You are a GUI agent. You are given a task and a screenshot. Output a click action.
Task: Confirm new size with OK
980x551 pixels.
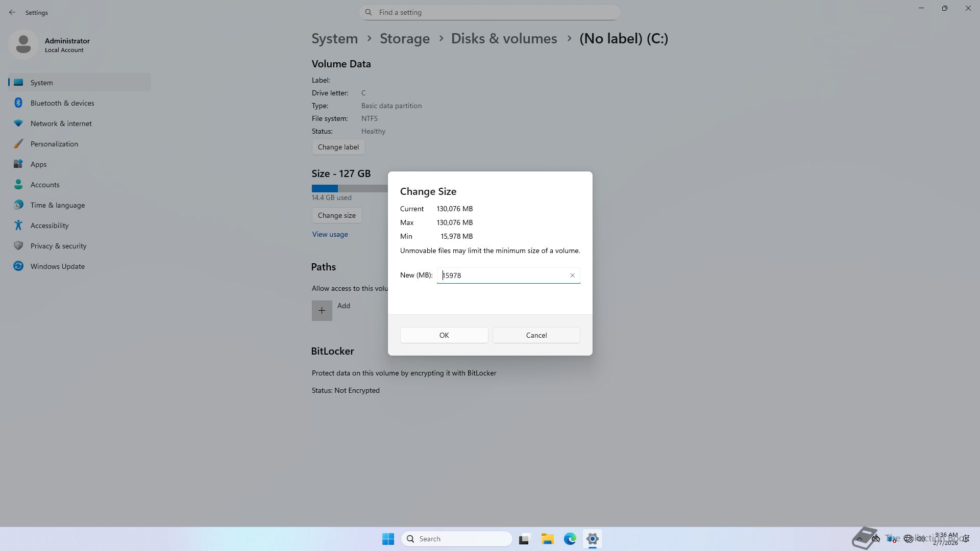pos(444,335)
